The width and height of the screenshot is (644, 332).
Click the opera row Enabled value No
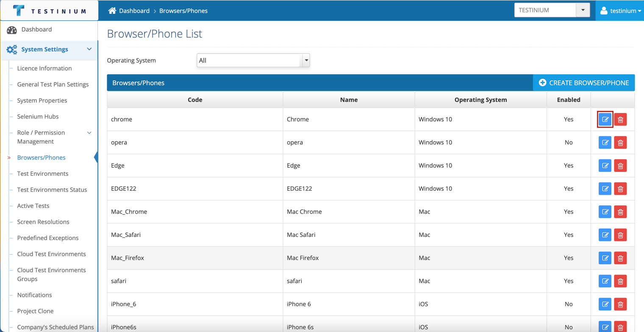tap(569, 142)
